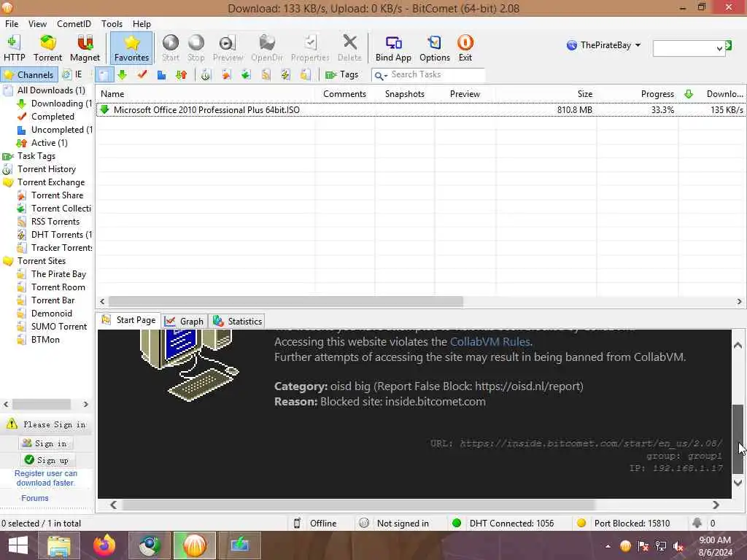Switch to the Statistics tab
This screenshot has width=747, height=560.
tap(238, 322)
